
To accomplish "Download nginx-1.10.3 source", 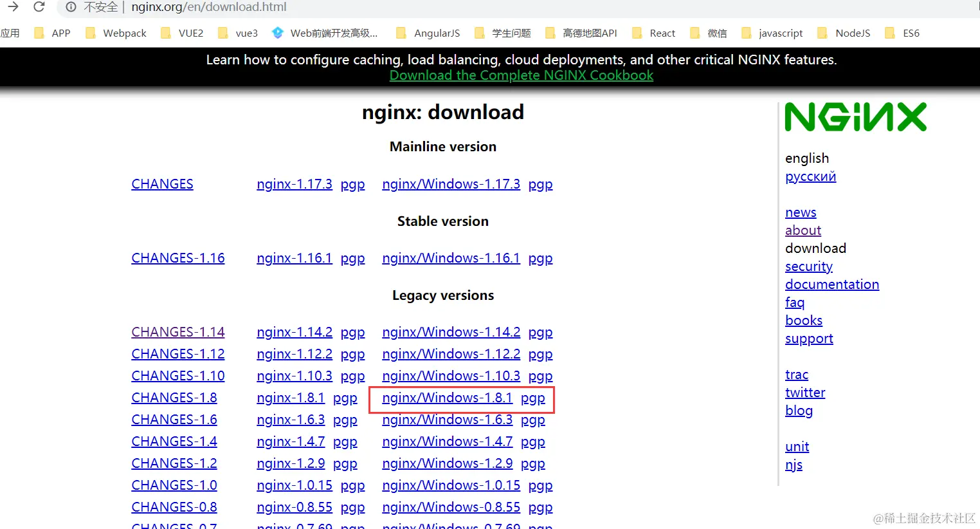I will pyautogui.click(x=295, y=376).
